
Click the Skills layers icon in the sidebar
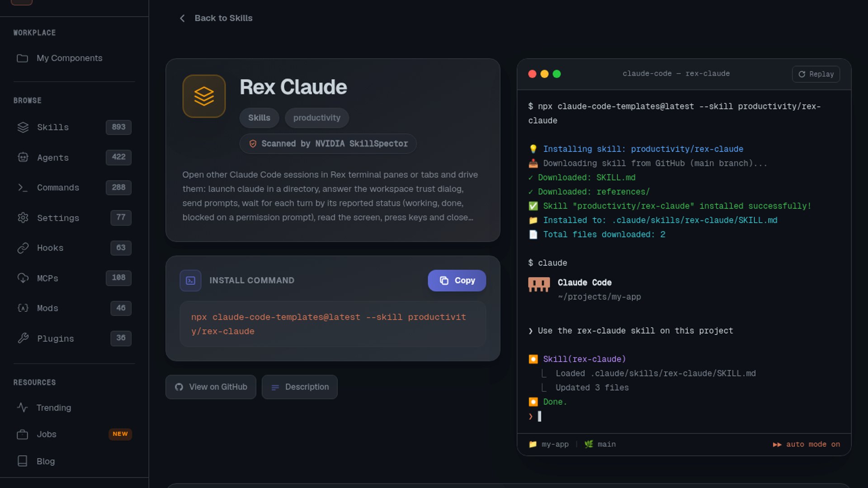pyautogui.click(x=23, y=127)
